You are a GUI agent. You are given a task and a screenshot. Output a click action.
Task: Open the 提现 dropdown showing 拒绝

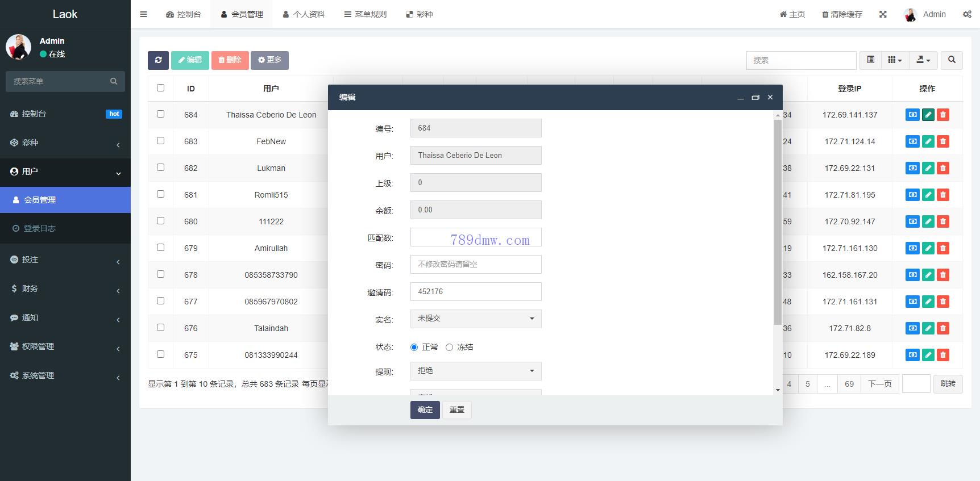pyautogui.click(x=475, y=371)
